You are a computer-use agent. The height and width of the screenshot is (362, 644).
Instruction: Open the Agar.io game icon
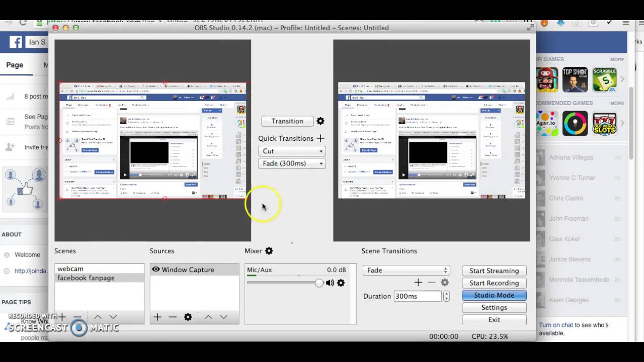tap(547, 124)
